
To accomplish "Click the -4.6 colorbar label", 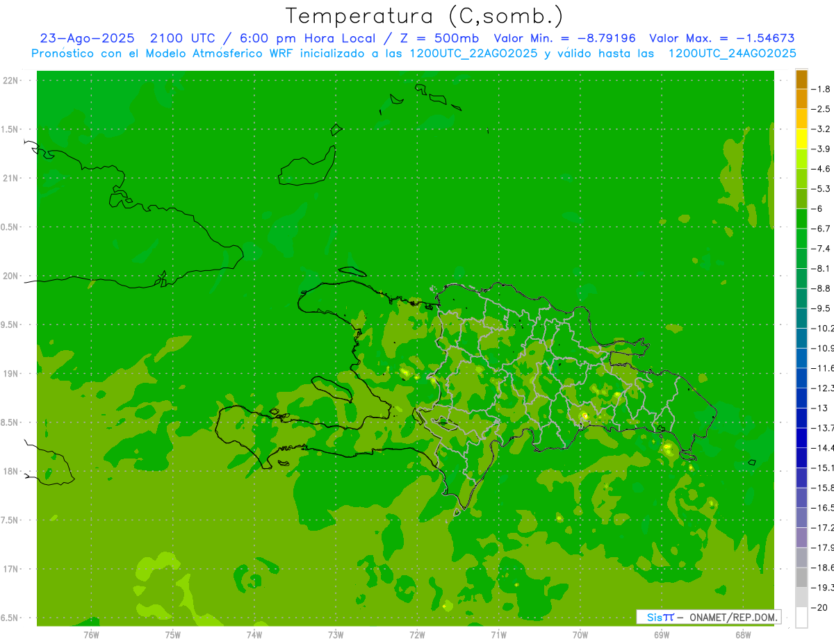I will [821, 169].
